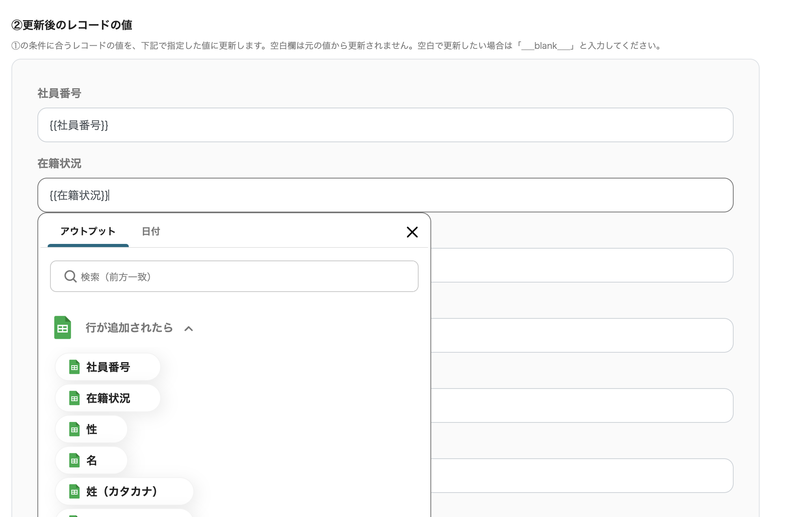
Task: Close the output picker with the X icon
Action: (412, 232)
